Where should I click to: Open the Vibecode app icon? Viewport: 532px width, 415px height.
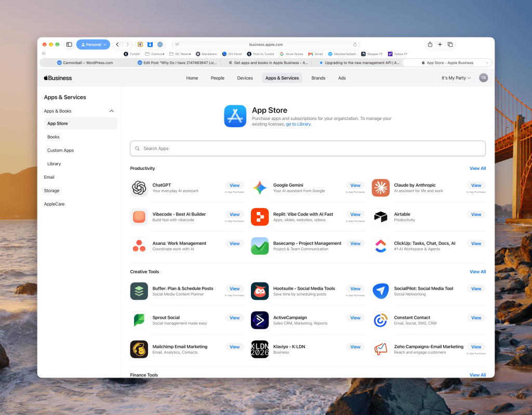pos(139,217)
